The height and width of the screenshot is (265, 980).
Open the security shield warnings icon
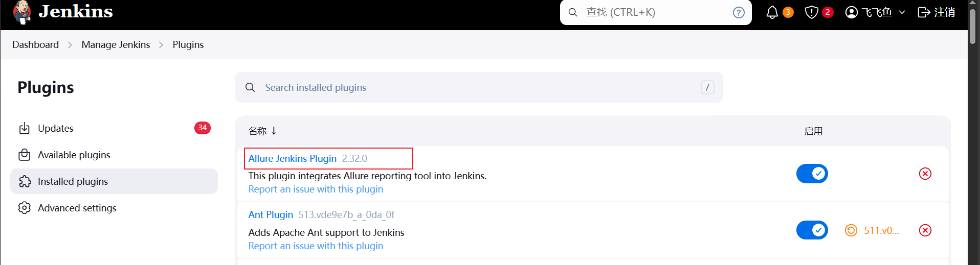point(812,12)
